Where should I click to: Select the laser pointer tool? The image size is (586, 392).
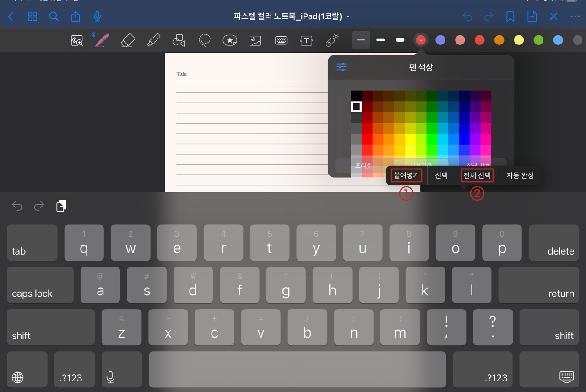332,40
